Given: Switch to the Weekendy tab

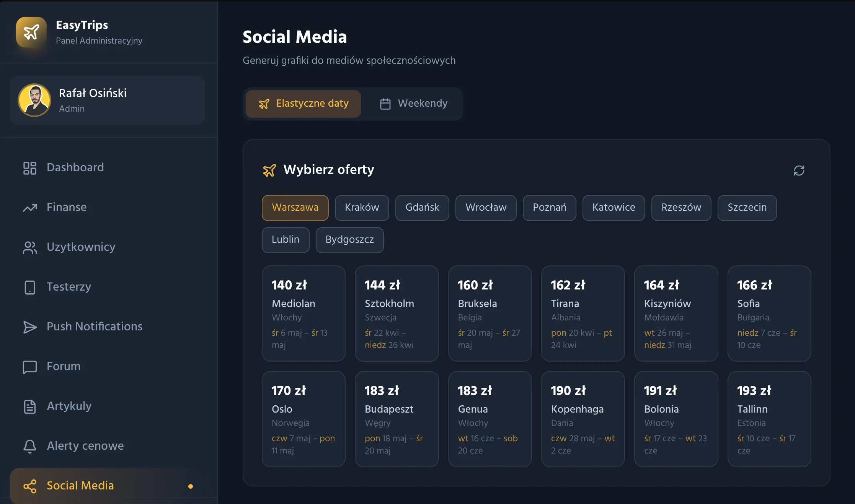Looking at the screenshot, I should (413, 104).
